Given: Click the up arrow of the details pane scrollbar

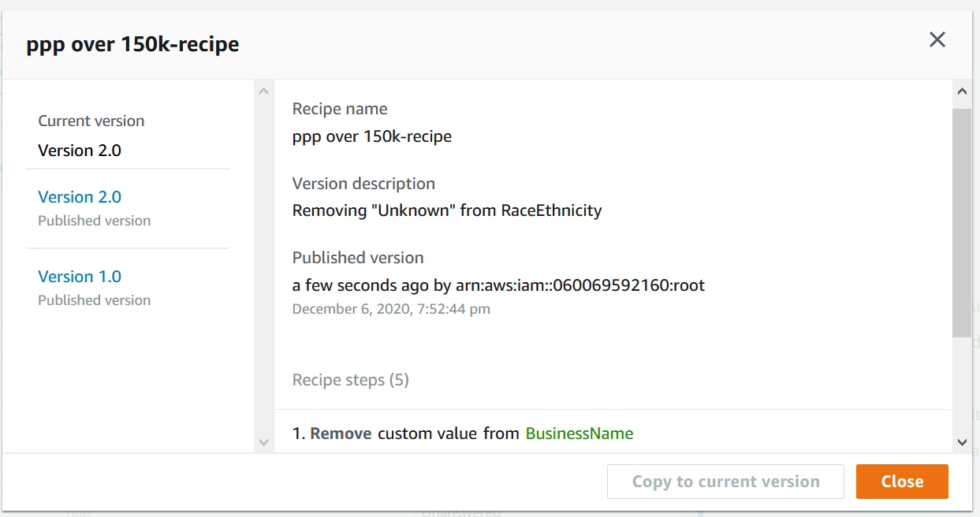Looking at the screenshot, I should (x=962, y=91).
